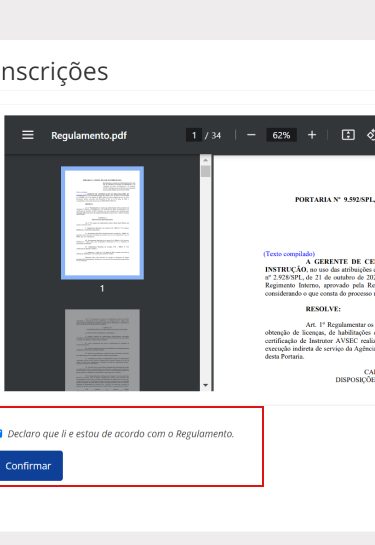375x545 pixels.
Task: Toggle the PDF sidebar hamburger menu
Action: point(28,135)
